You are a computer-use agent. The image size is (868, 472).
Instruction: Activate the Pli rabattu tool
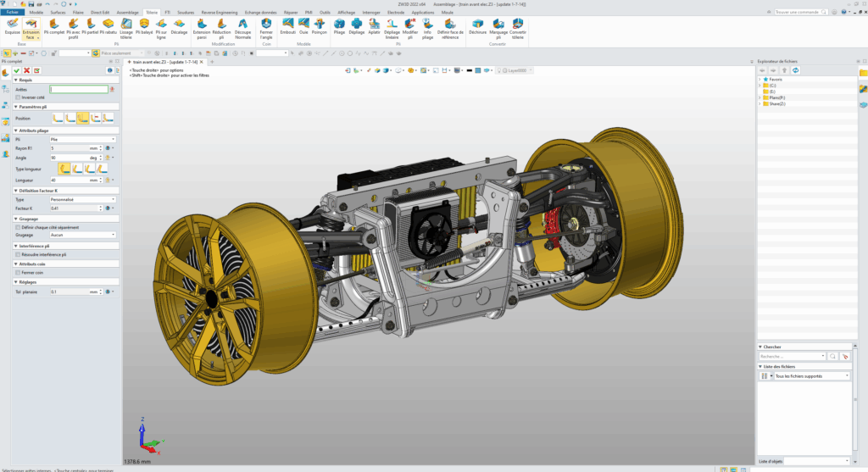108,27
